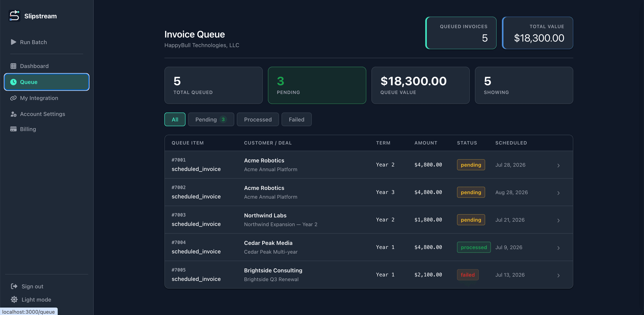
Task: Click the Pending stat card
Action: point(317,85)
